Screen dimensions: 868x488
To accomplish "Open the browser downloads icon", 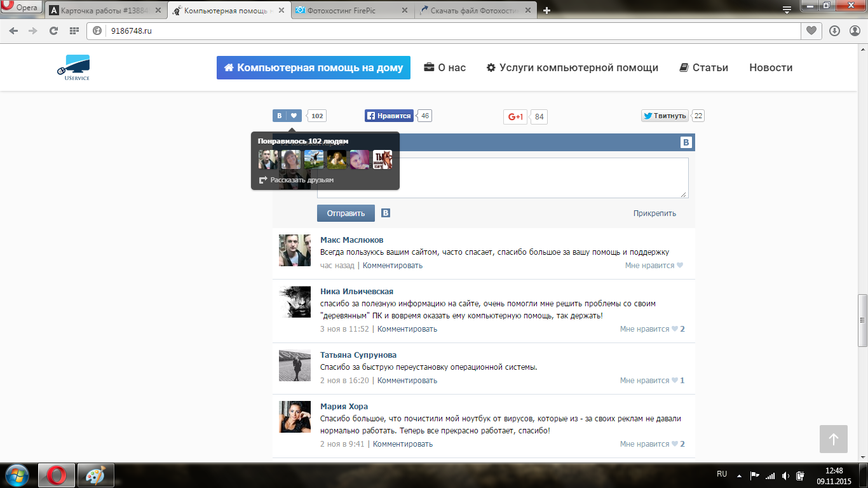I will coord(834,30).
